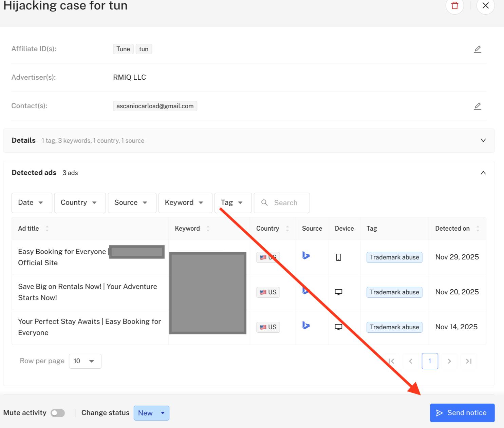The height and width of the screenshot is (428, 504).
Task: Sort by Country column
Action: tap(287, 229)
